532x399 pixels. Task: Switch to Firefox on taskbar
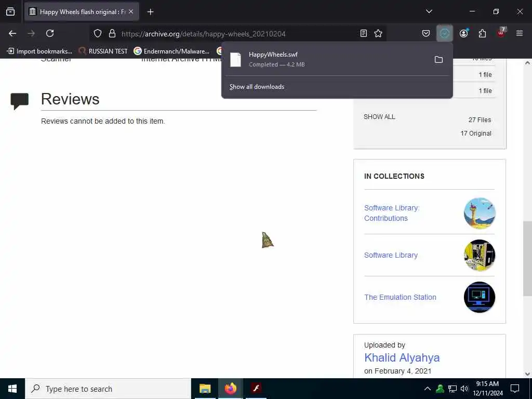pos(230,389)
